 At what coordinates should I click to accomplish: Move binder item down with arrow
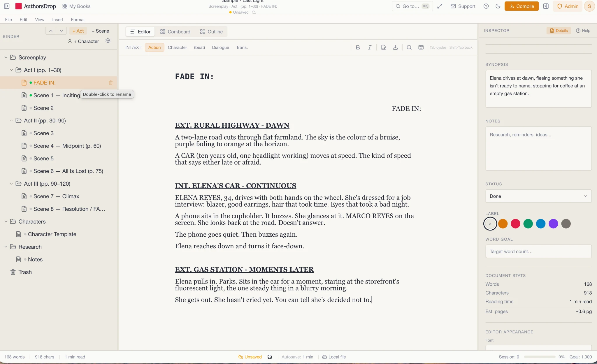(61, 31)
